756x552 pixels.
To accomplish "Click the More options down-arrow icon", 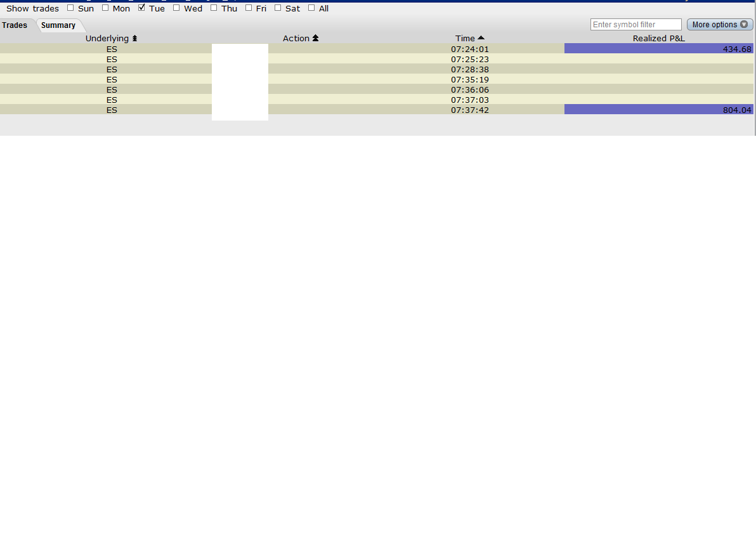I will 744,25.
